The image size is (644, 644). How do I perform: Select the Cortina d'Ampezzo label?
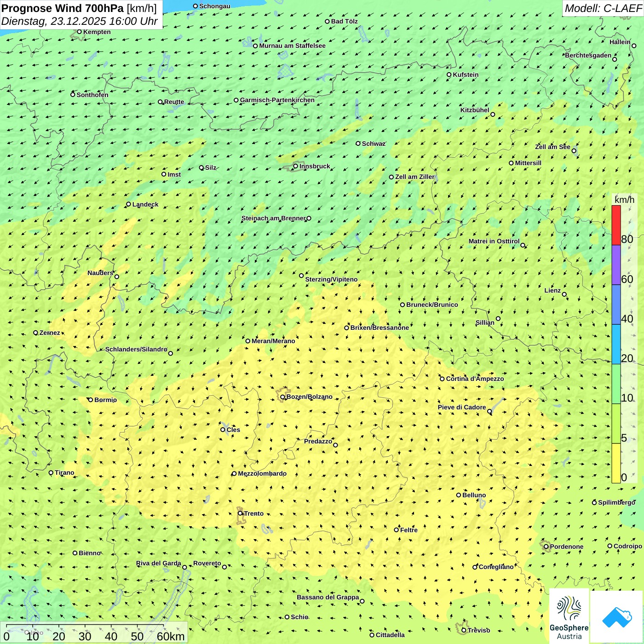(x=475, y=379)
